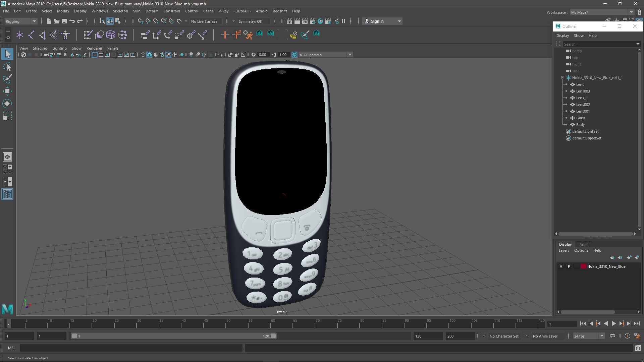Click the IPR render icon
The height and width of the screenshot is (362, 644).
point(305,21)
